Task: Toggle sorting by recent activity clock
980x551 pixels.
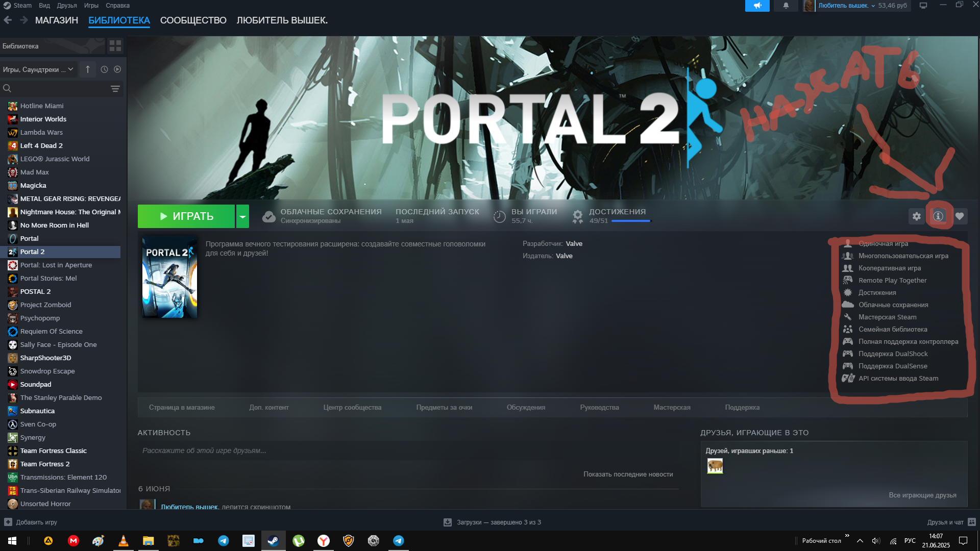Action: point(104,69)
